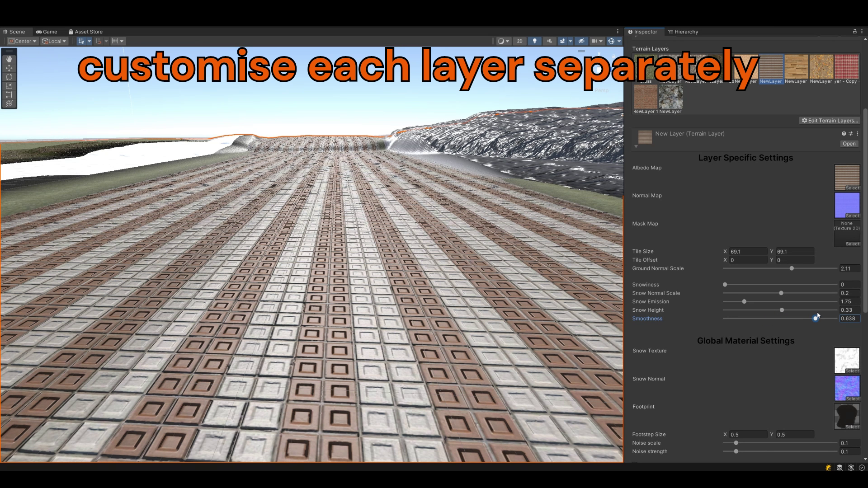
Task: Select the Move tool
Action: point(9,68)
